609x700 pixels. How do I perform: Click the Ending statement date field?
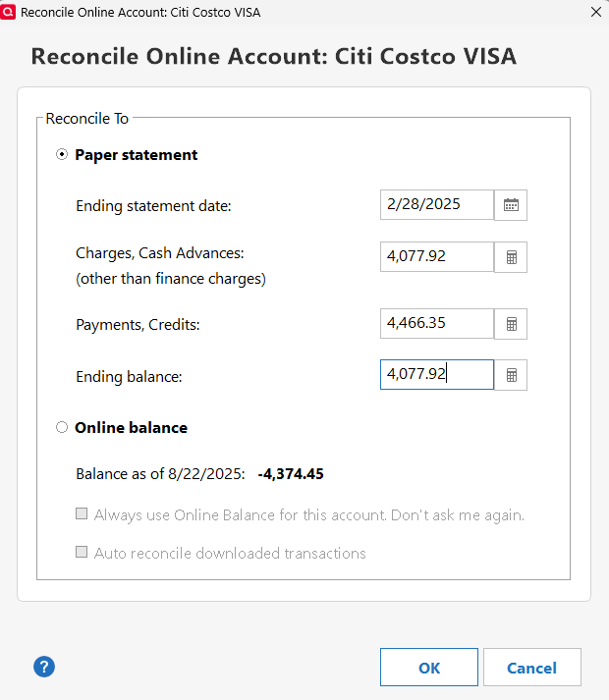[437, 205]
